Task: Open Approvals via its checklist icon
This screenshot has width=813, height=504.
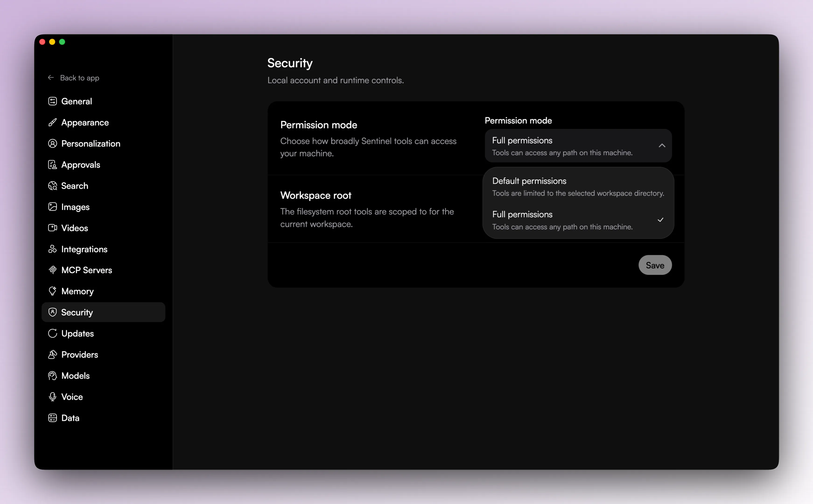Action: coord(53,164)
